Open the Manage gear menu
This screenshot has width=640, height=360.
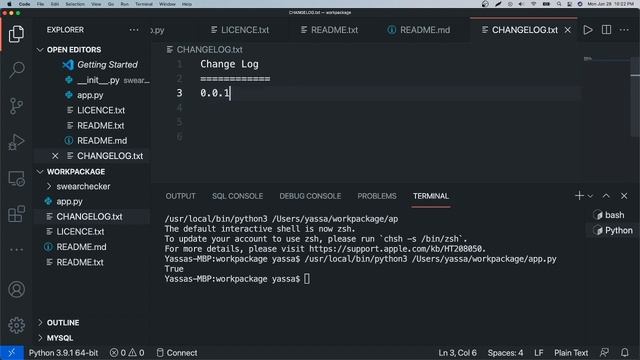[16, 325]
